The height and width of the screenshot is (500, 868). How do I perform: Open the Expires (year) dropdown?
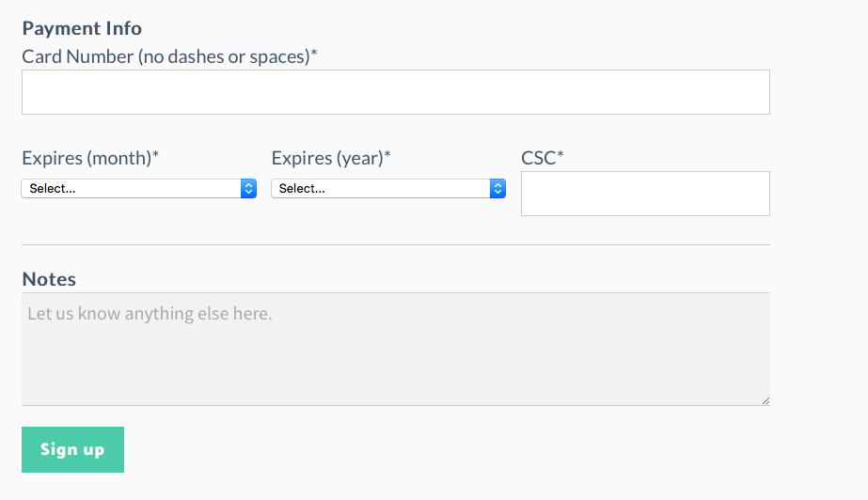pyautogui.click(x=388, y=189)
